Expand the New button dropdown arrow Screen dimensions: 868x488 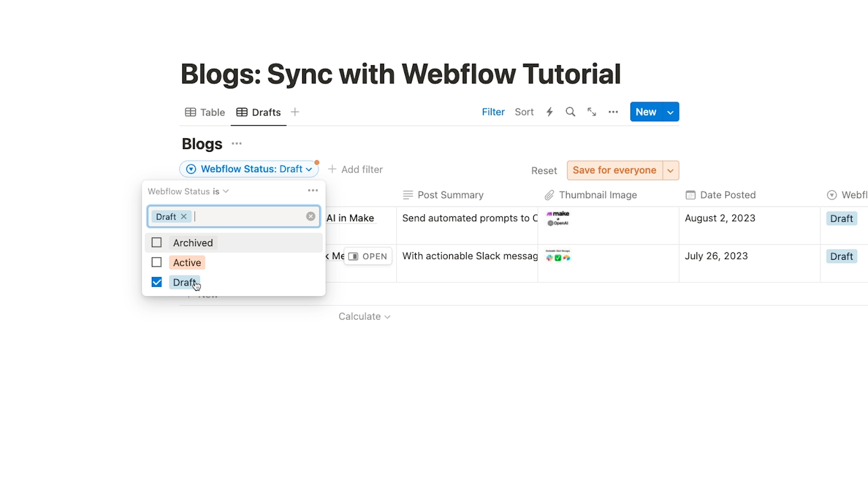[671, 112]
